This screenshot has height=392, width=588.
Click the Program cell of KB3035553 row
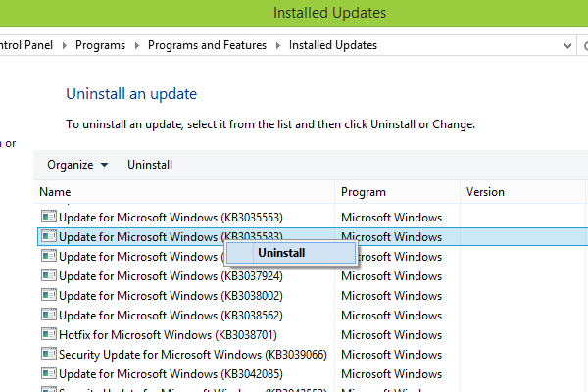[391, 218]
